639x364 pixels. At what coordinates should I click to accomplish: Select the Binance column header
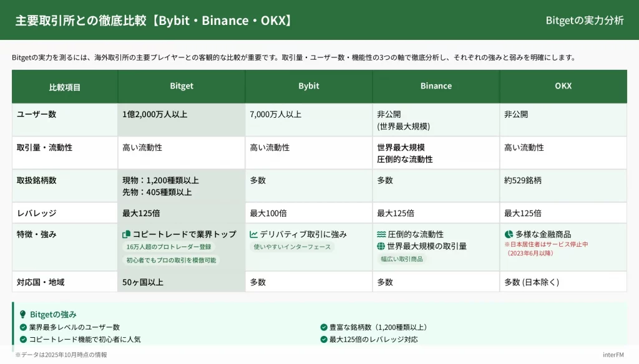click(x=436, y=86)
